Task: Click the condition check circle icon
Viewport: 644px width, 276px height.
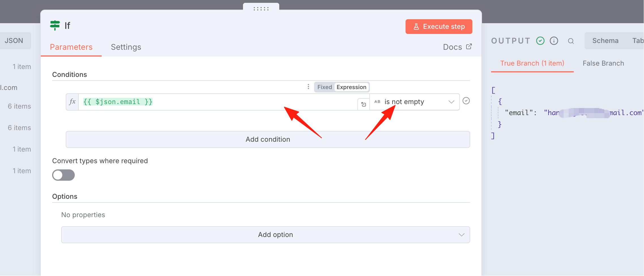Action: (466, 101)
